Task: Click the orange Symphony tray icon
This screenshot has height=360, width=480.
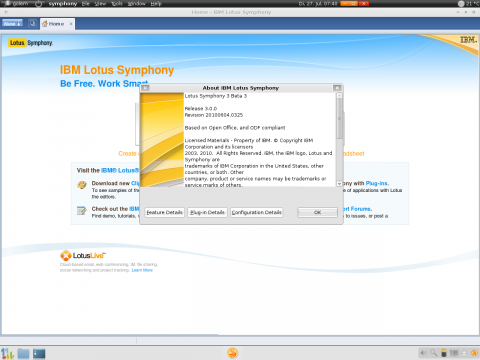Action: 474,353
